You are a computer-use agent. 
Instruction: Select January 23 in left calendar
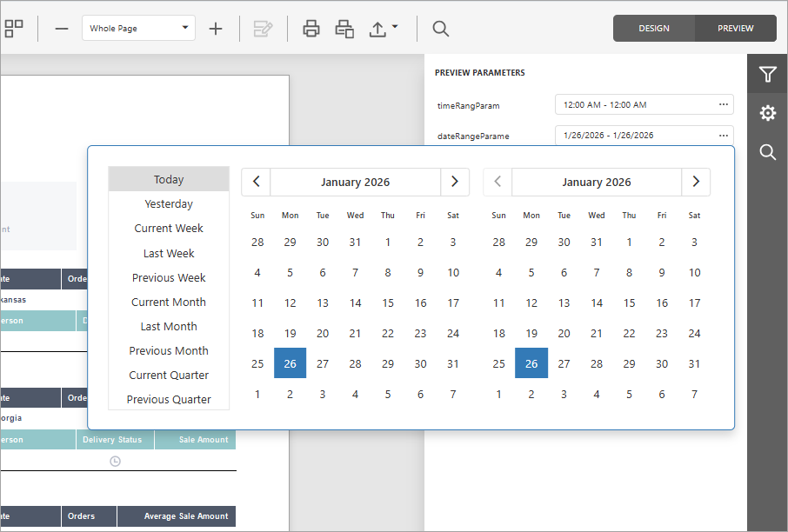tap(421, 333)
